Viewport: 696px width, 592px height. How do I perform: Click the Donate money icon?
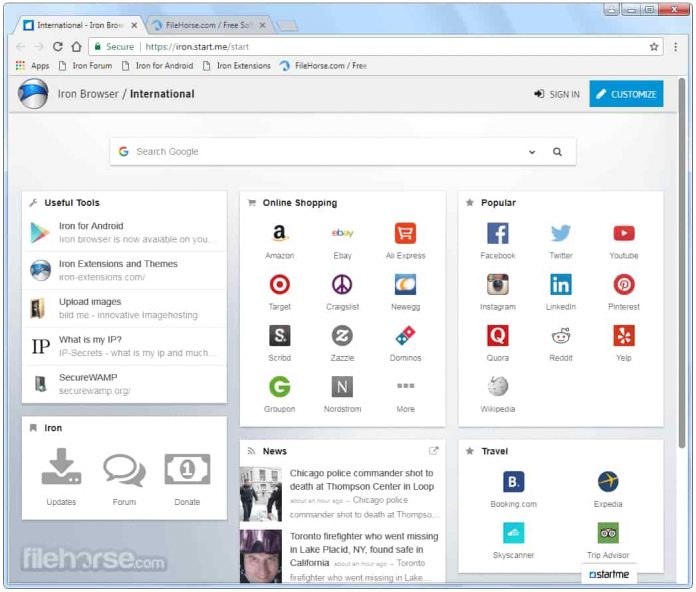pyautogui.click(x=187, y=469)
